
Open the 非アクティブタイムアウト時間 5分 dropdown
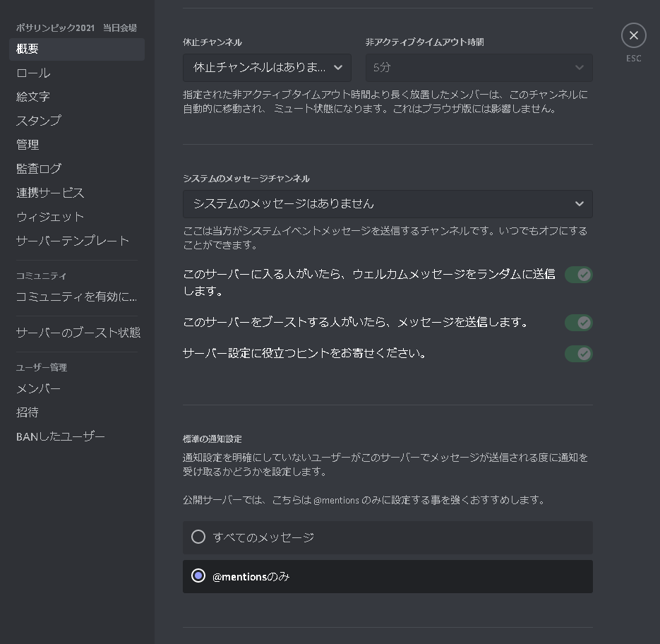point(479,68)
